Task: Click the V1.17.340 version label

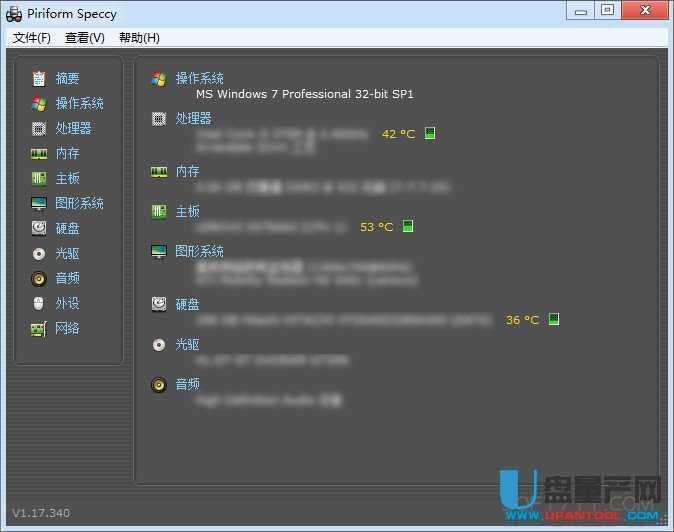Action: (41, 513)
